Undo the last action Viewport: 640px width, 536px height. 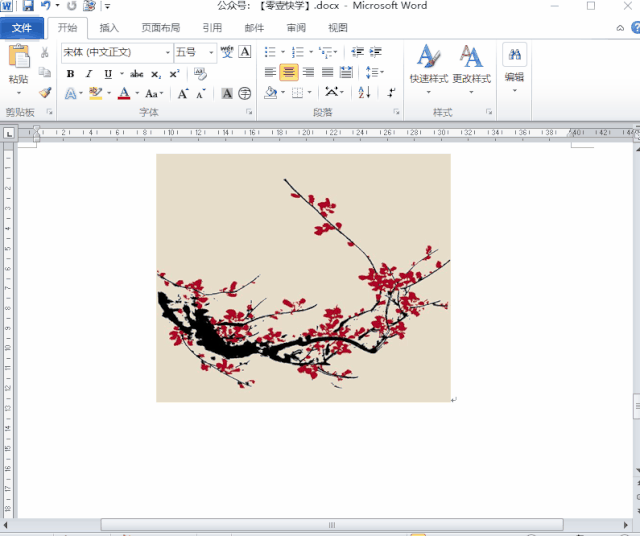45,6
